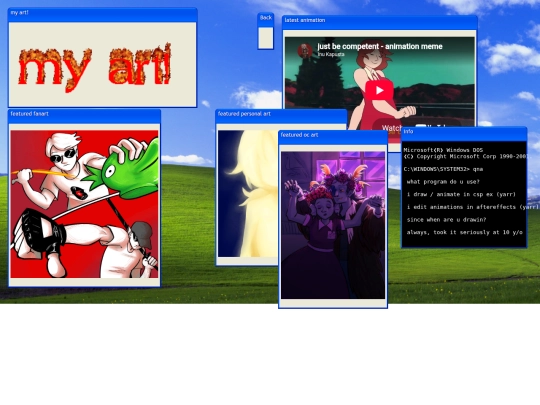Click the flaming 'my art!' banner image
This screenshot has width=540, height=405.
point(95,67)
